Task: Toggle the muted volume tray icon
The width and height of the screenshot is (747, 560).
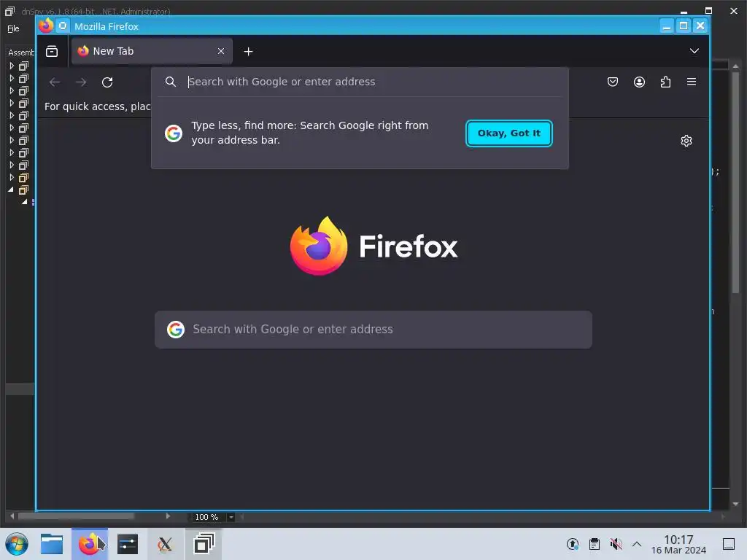Action: point(616,544)
